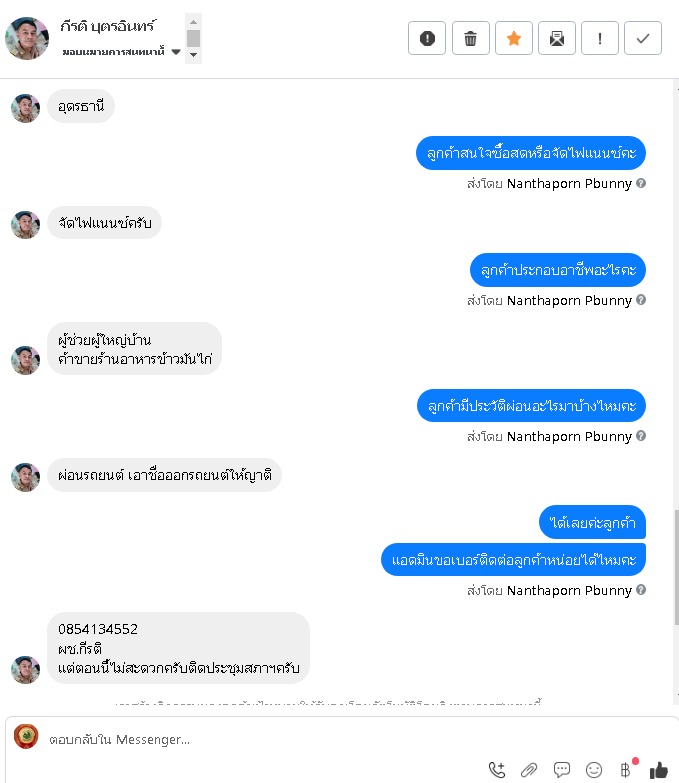Delete conversation with trash icon
The image size is (679, 783).
pos(470,38)
